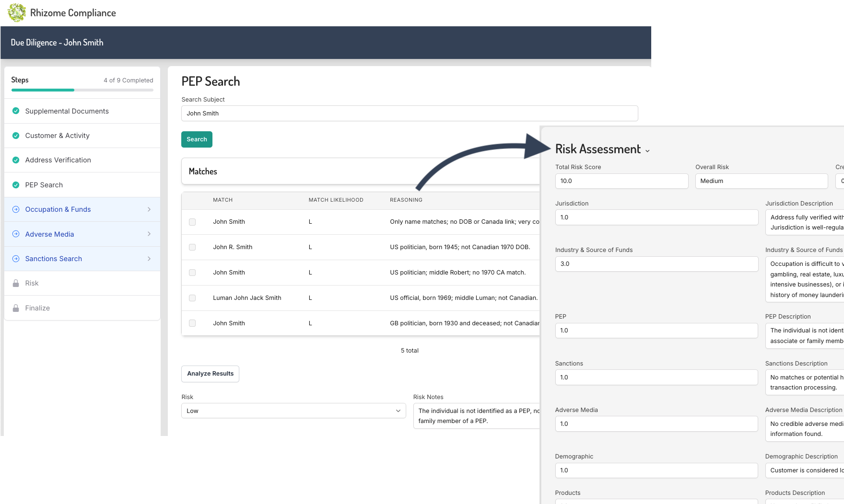Click the checkmark icon next to Address Verification
The height and width of the screenshot is (504, 844).
point(16,160)
